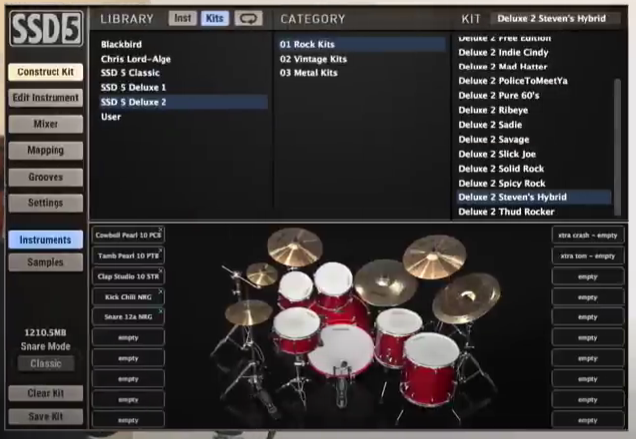Open the Edit Instrument page

(x=45, y=98)
